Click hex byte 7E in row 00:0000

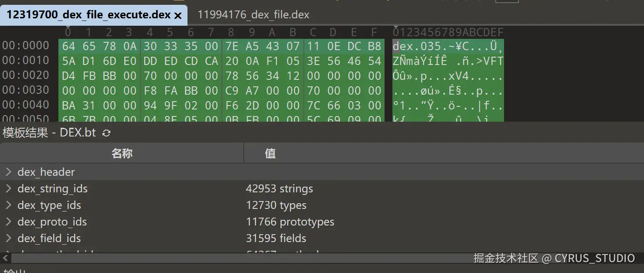click(x=232, y=46)
